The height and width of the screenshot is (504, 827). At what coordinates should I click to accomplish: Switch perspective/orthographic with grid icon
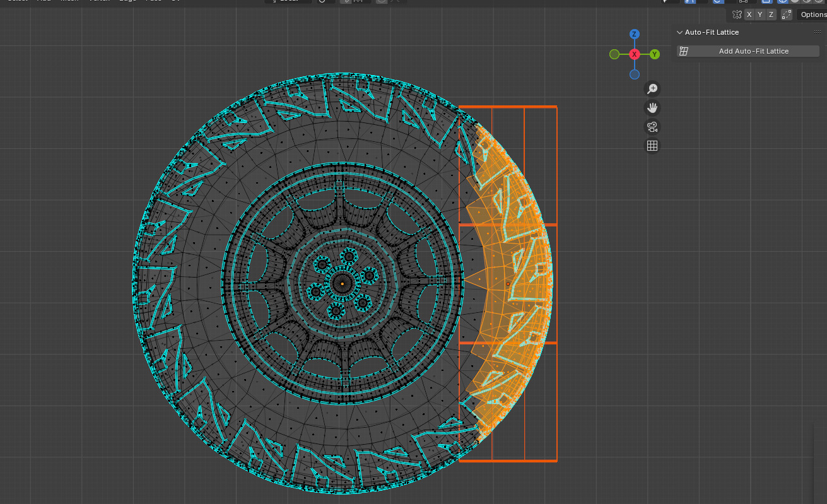coord(652,146)
